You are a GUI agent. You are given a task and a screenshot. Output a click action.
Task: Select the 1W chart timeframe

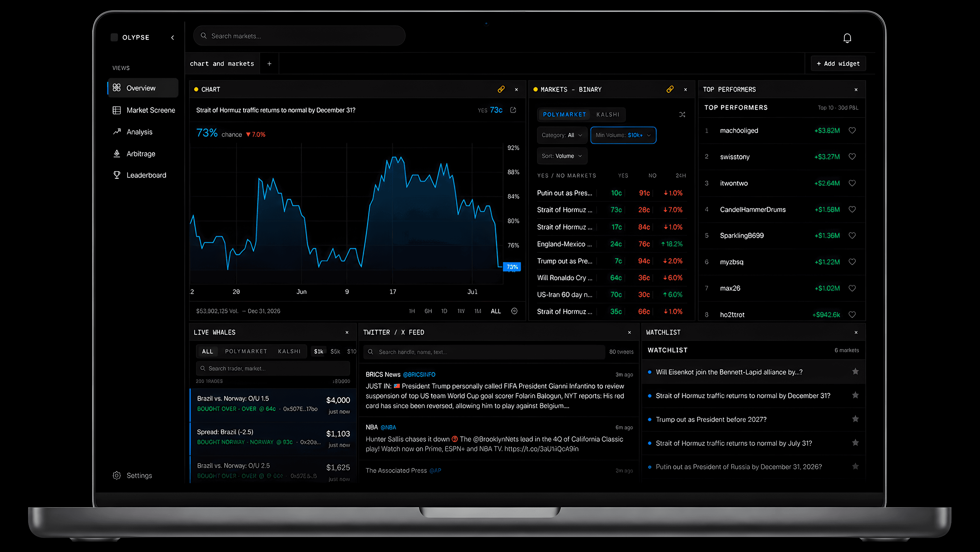pos(461,311)
